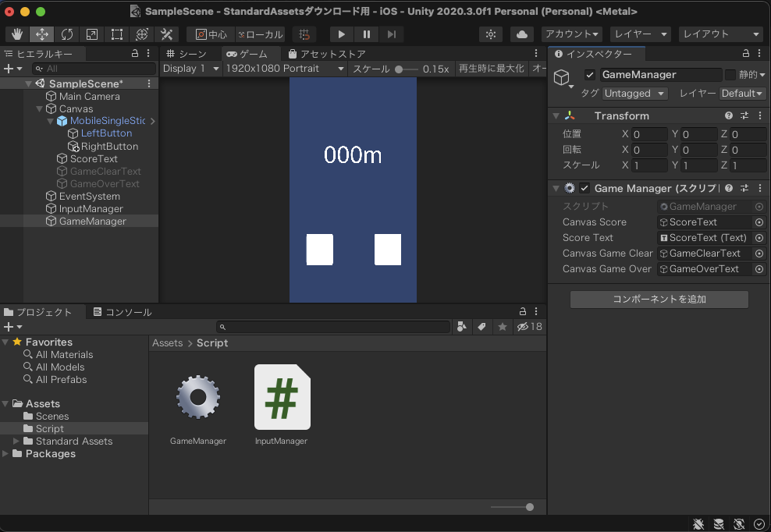Click the Pause button

click(x=366, y=34)
